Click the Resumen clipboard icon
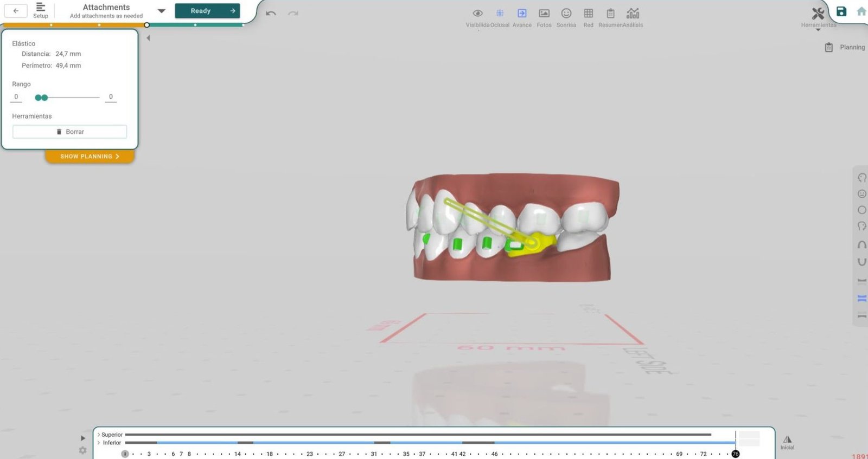Viewport: 868px width, 459px height. pos(610,14)
